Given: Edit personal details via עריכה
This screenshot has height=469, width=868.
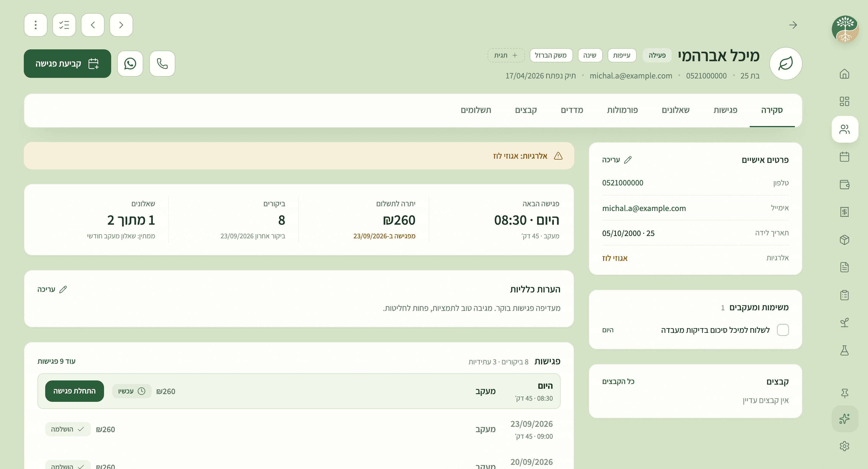Looking at the screenshot, I should (x=617, y=160).
